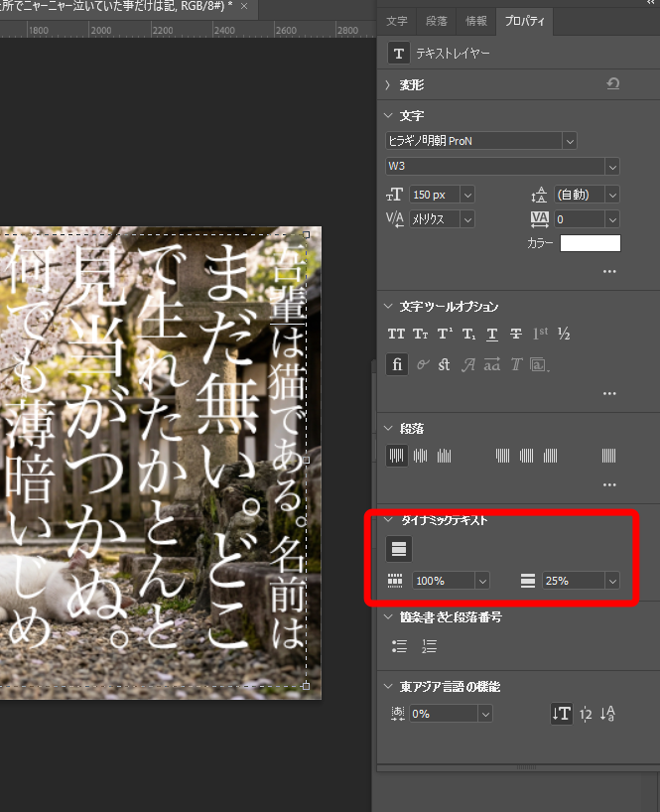Select justify all lines icon

tap(608, 456)
